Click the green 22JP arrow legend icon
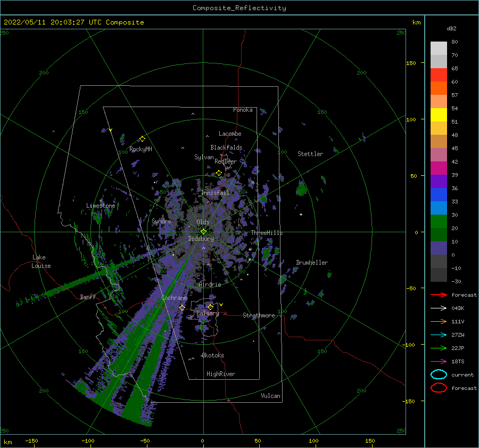Image resolution: width=479 pixels, height=448 pixels. [439, 348]
